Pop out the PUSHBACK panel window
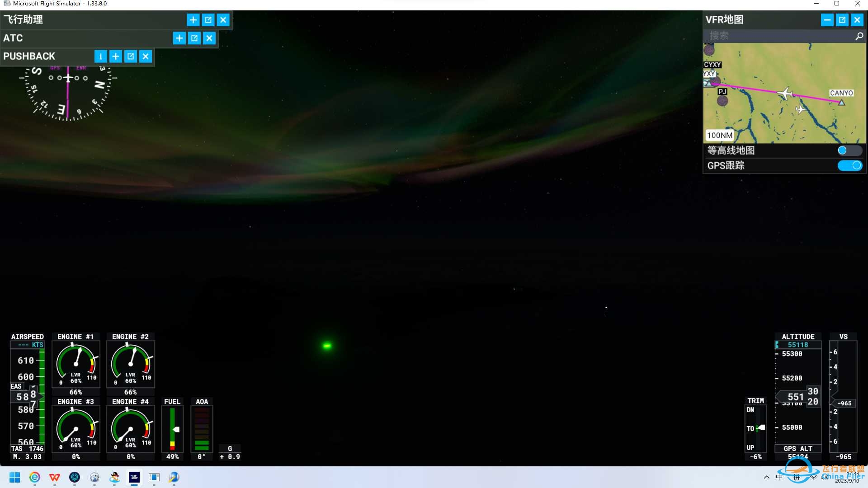Image resolution: width=868 pixels, height=488 pixels. click(131, 56)
